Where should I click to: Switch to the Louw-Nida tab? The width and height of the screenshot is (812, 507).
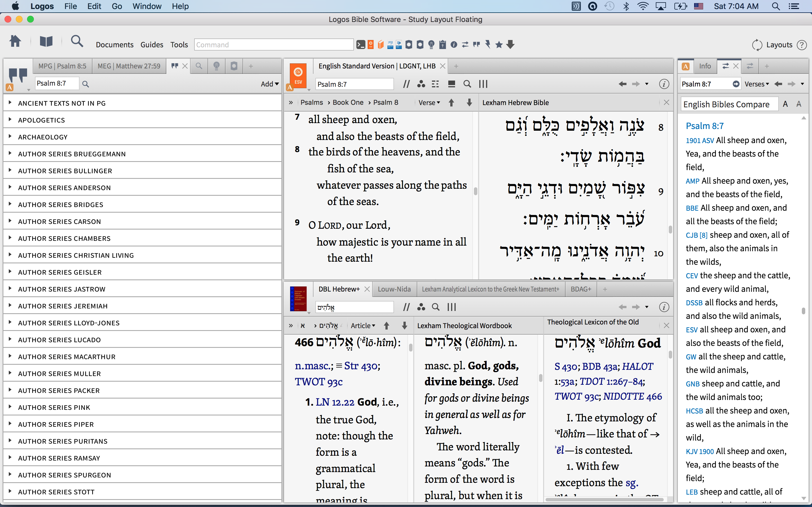coord(394,289)
